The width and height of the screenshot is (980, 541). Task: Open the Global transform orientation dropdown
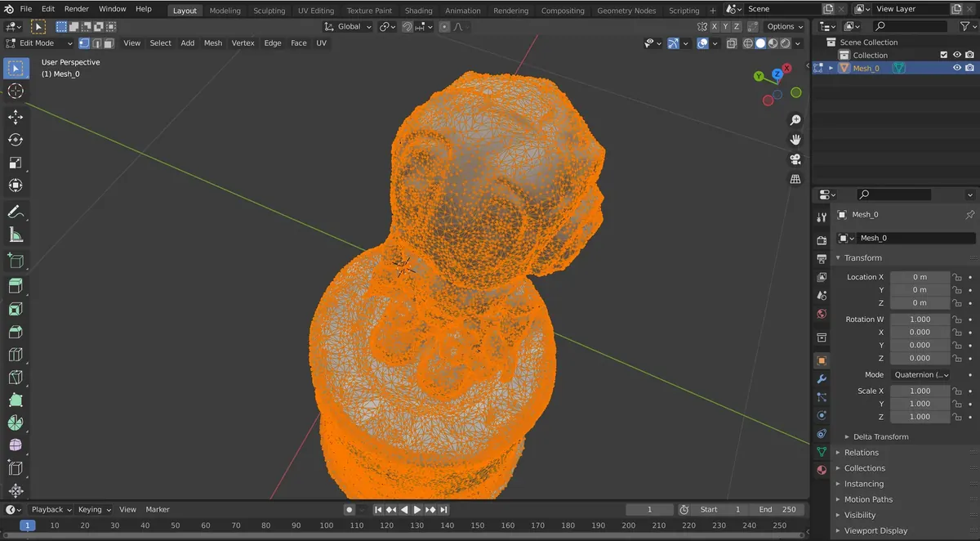349,26
